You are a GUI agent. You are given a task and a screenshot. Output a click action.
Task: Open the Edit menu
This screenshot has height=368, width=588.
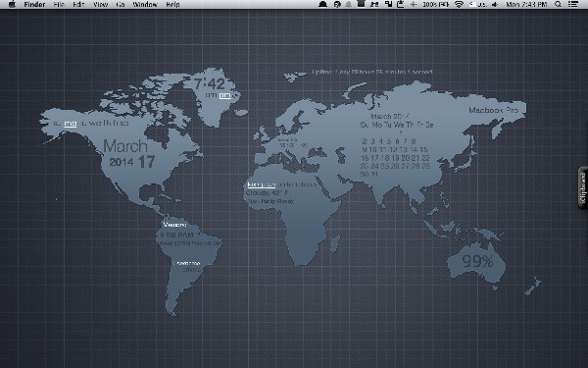[x=78, y=5]
